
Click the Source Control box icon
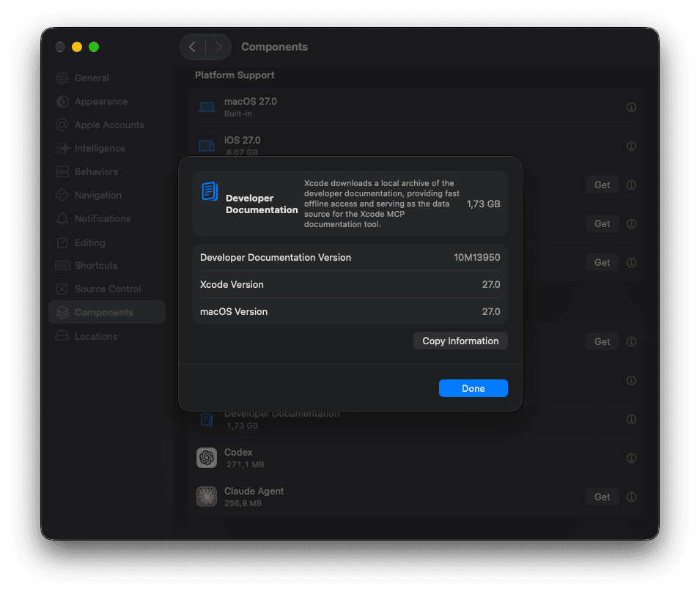click(62, 289)
